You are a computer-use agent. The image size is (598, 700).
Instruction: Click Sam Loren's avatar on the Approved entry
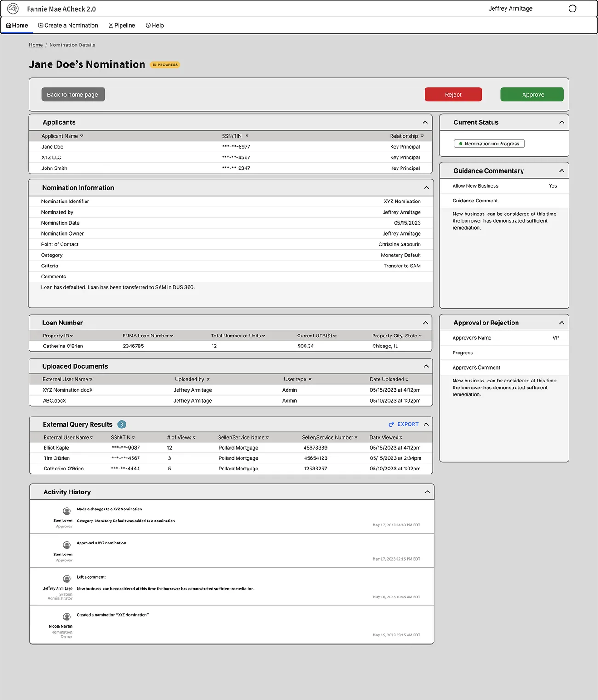pos(67,545)
